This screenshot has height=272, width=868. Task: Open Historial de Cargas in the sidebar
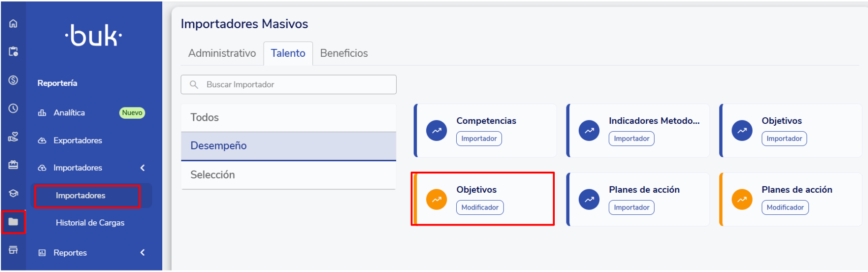(90, 223)
